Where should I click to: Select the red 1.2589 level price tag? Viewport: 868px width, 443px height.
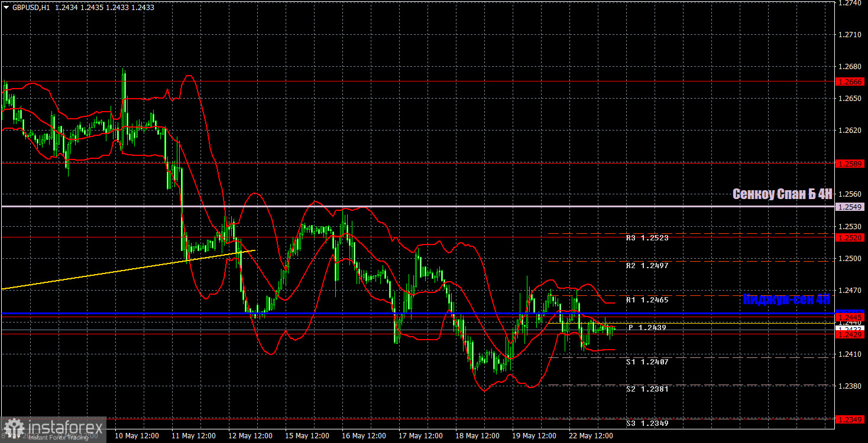(x=850, y=162)
